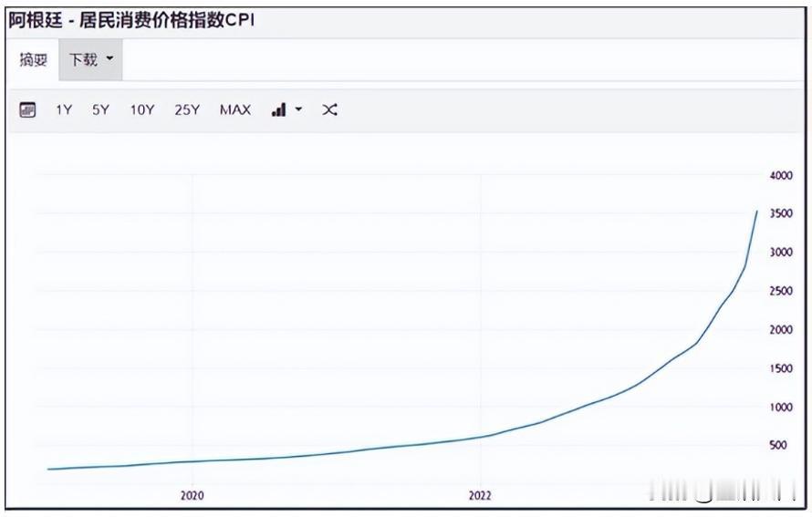
Task: Click the 1000 y-axis value
Action: (781, 408)
